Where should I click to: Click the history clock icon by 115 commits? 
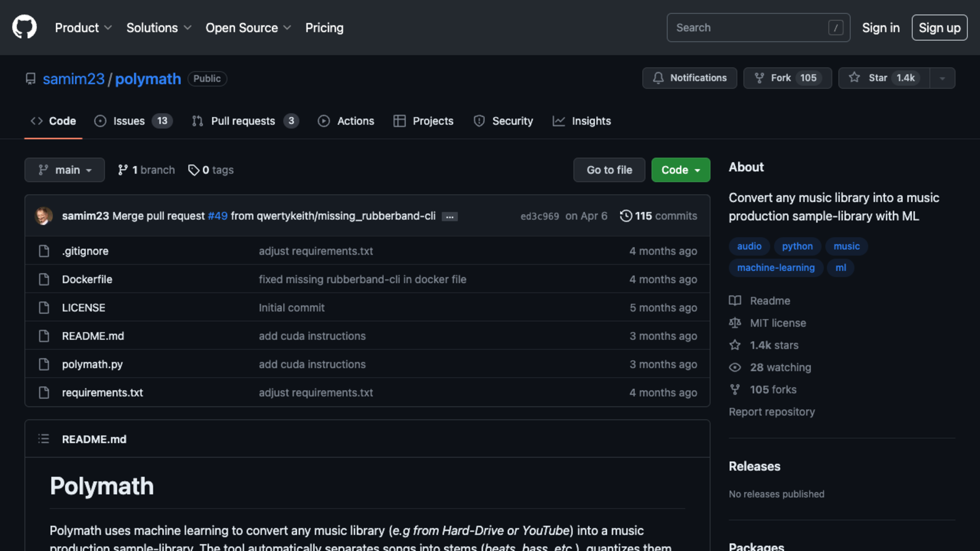[626, 216]
